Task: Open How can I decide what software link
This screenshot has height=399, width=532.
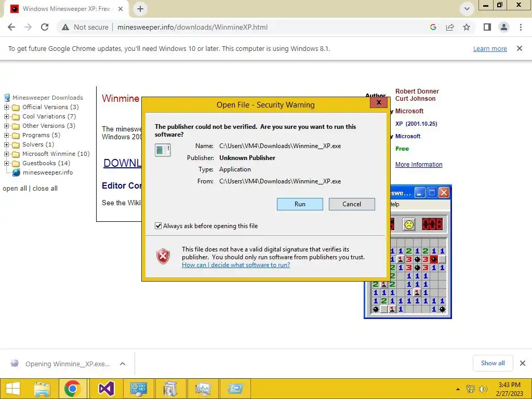Action: coord(236,265)
